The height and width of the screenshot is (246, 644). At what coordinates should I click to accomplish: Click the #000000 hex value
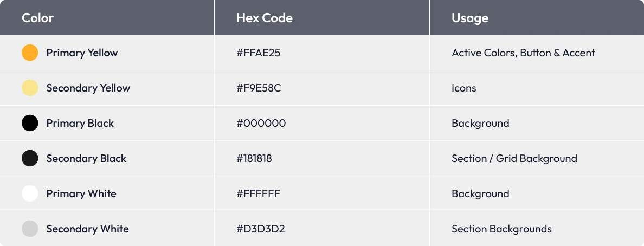pyautogui.click(x=261, y=123)
